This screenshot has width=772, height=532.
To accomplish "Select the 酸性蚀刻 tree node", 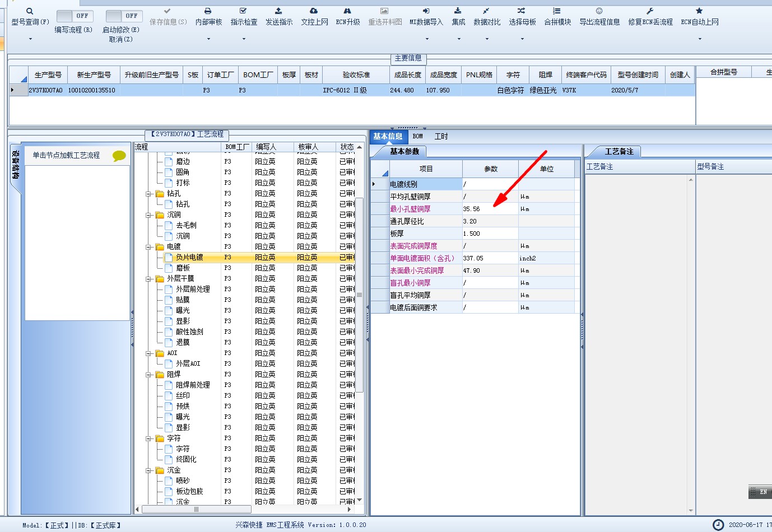I will [189, 332].
